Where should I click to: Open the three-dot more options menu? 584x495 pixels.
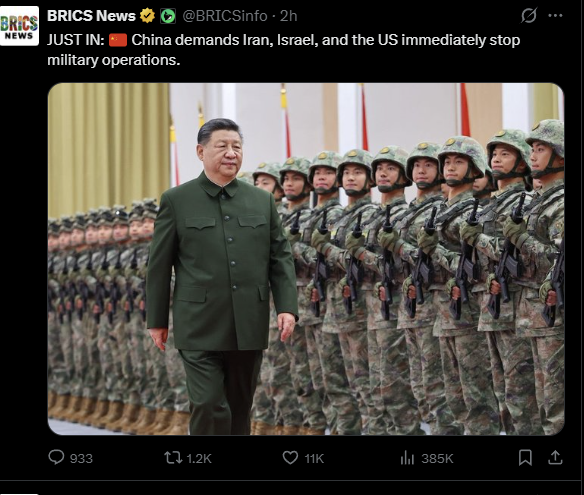tap(556, 16)
